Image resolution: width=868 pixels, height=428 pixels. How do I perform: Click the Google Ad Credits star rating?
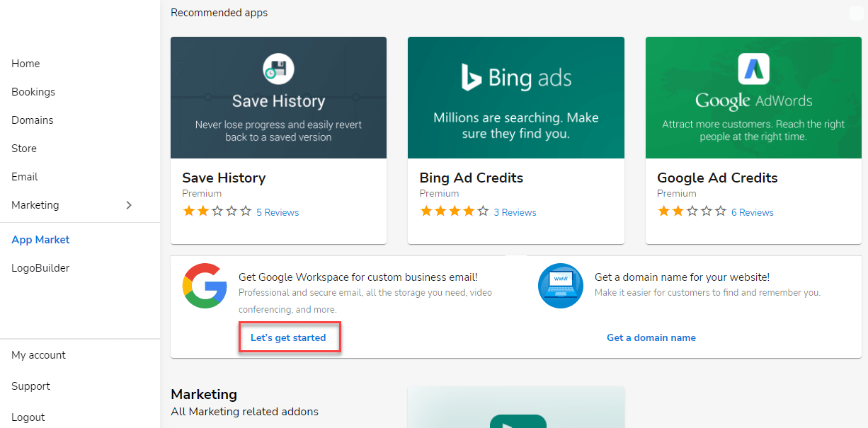pyautogui.click(x=692, y=212)
